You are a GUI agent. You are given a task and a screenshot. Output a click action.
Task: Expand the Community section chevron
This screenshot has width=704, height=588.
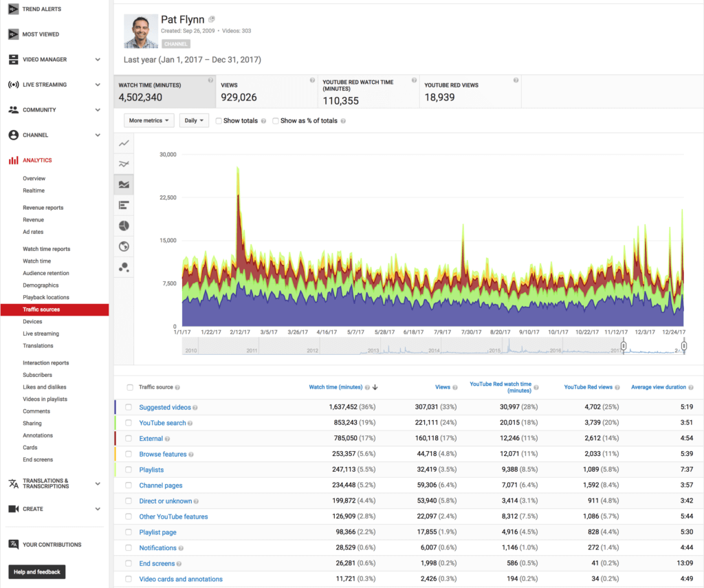[x=98, y=109]
